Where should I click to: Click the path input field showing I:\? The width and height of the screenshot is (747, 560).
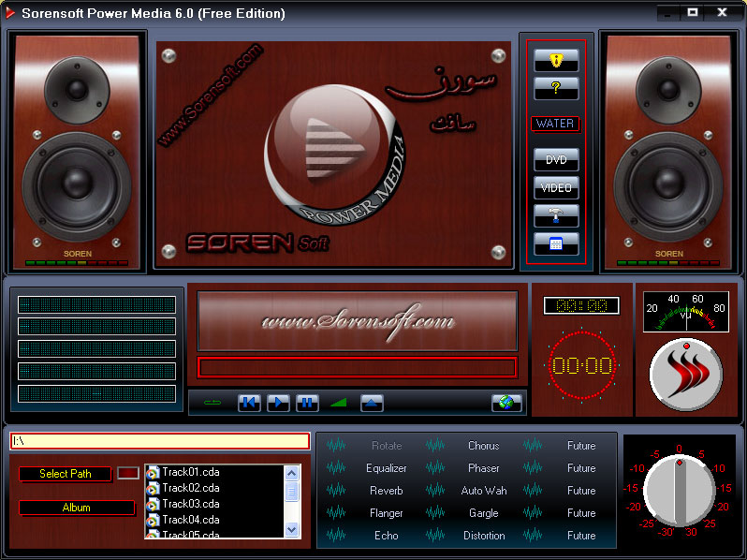coord(160,441)
